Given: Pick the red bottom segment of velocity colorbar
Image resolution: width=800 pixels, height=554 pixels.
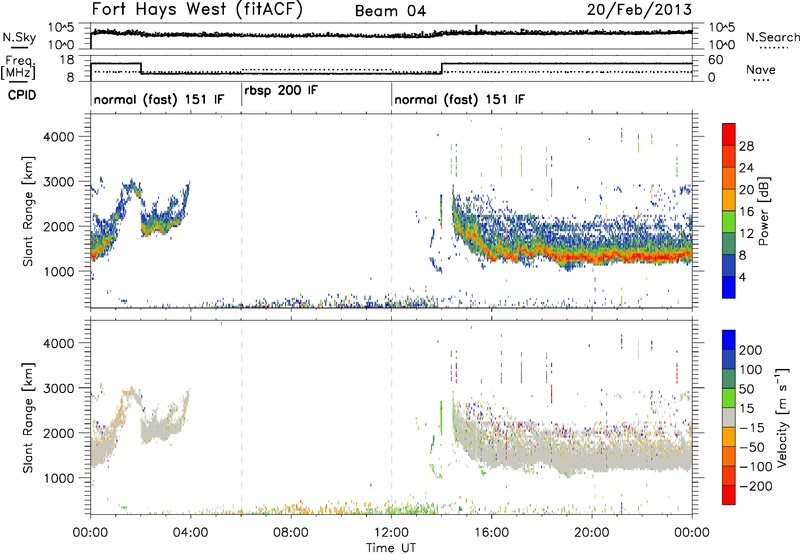Looking at the screenshot, I should (729, 495).
